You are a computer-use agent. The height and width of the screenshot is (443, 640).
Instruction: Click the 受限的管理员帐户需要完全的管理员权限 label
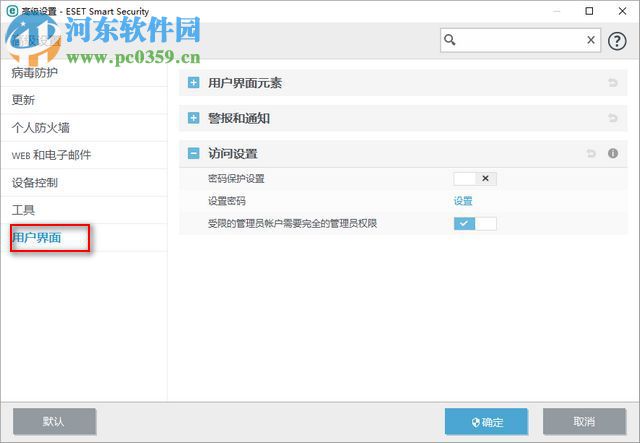click(x=292, y=224)
